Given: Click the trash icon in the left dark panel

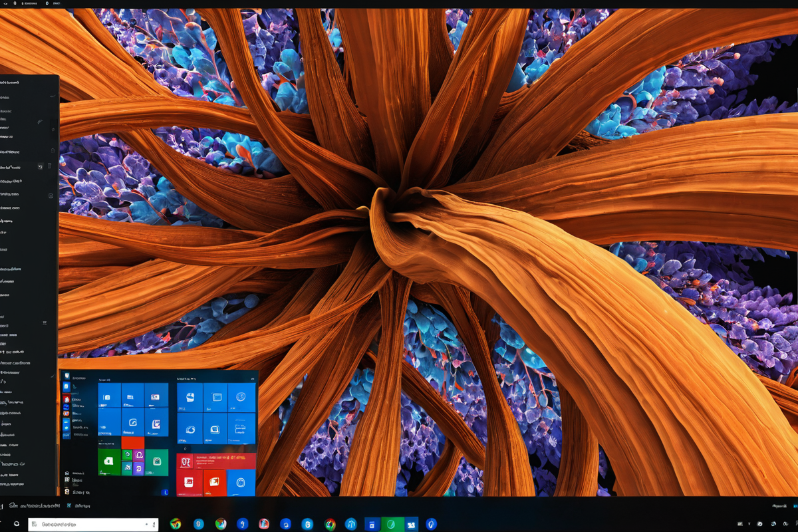Looking at the screenshot, I should coord(50,166).
